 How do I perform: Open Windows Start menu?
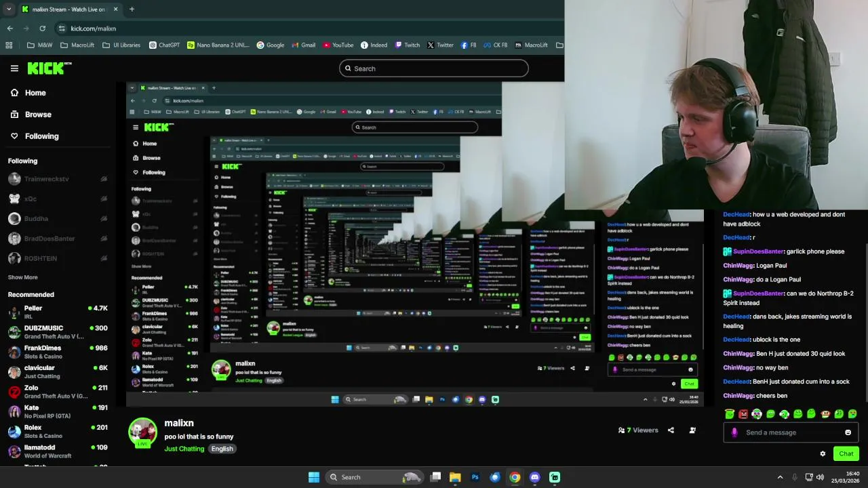point(314,477)
